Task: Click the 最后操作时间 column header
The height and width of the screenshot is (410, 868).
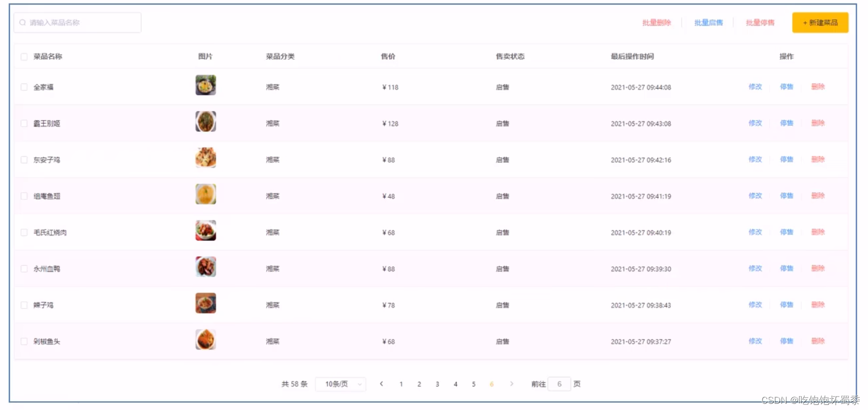Action: [x=632, y=57]
